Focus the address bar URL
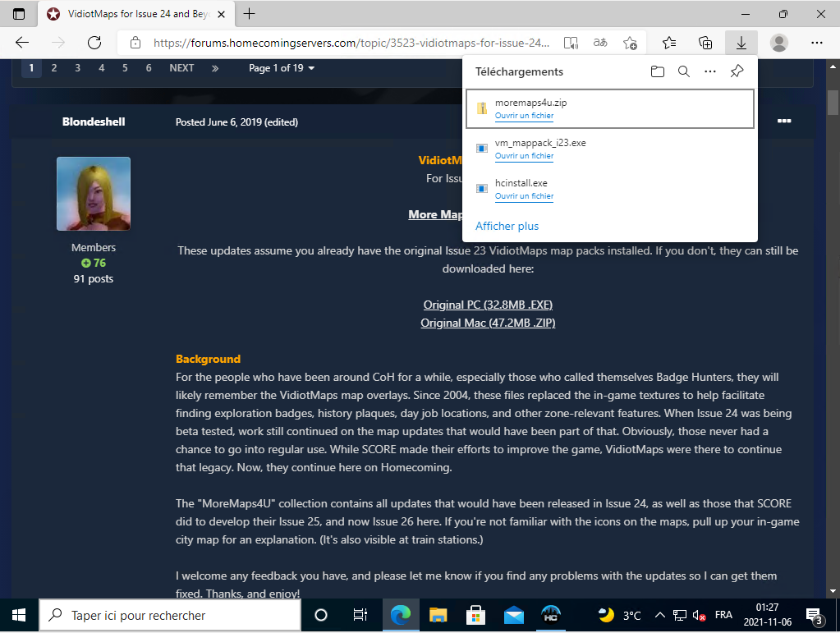 351,43
